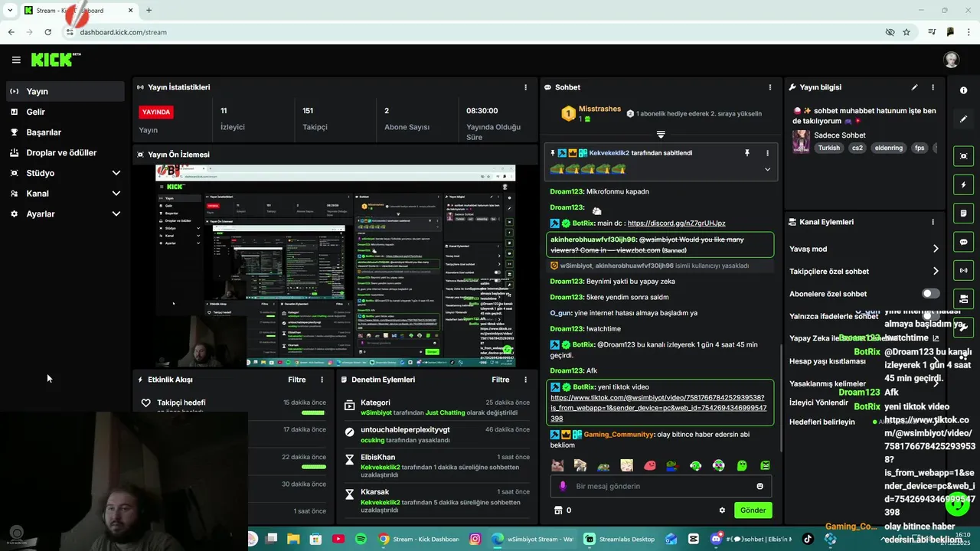Insert the red blob emote

650,465
